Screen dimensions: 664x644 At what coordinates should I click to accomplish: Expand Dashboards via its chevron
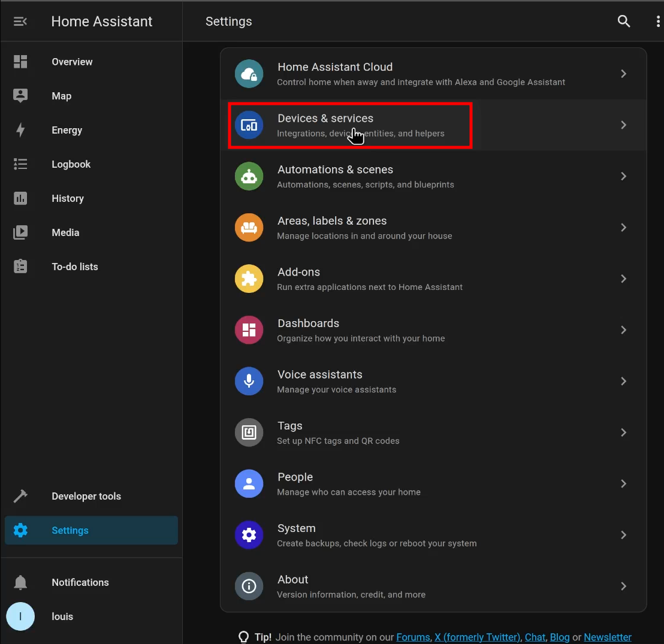click(623, 330)
